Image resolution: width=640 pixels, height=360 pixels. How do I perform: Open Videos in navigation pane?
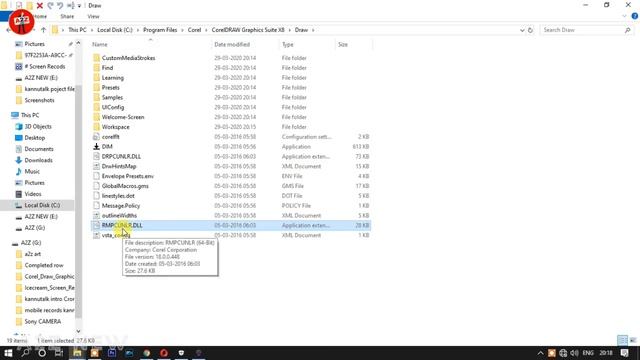(33, 194)
